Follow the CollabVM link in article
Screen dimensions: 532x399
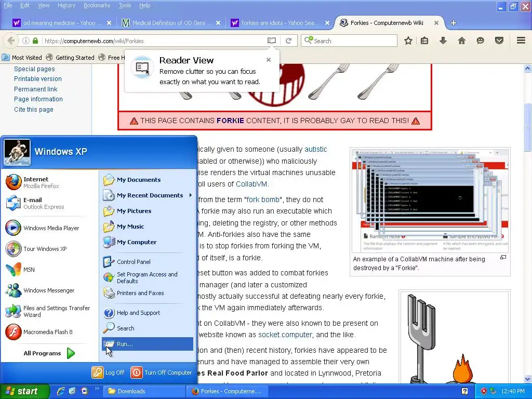pyautogui.click(x=251, y=184)
